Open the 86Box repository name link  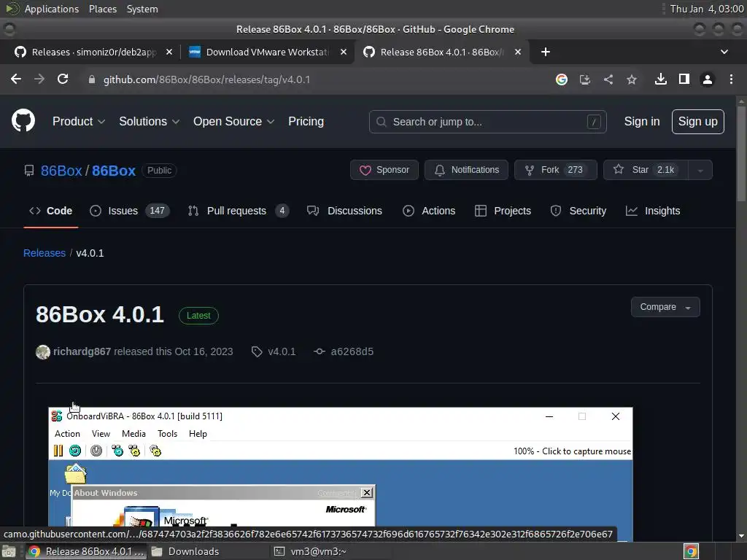coord(113,171)
